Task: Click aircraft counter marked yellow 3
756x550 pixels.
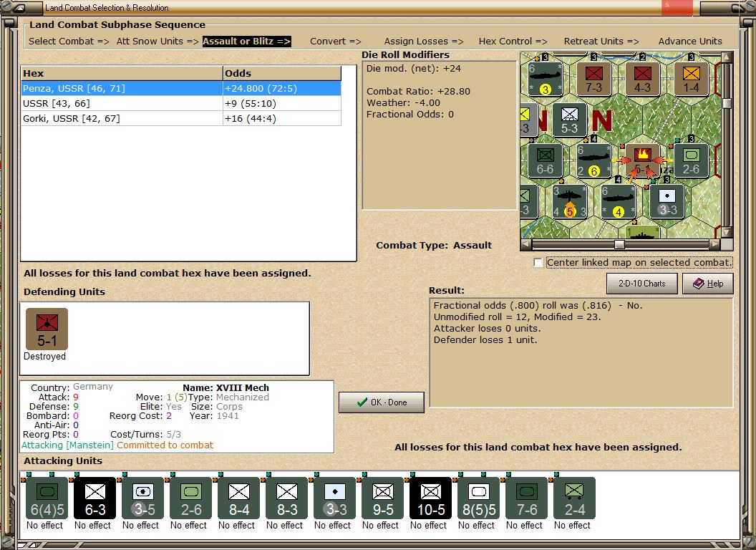Action: (x=545, y=79)
